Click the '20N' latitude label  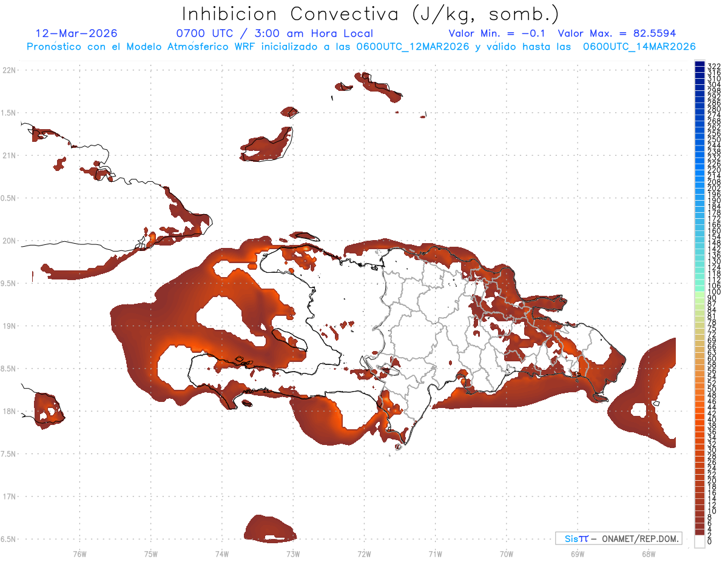click(9, 241)
